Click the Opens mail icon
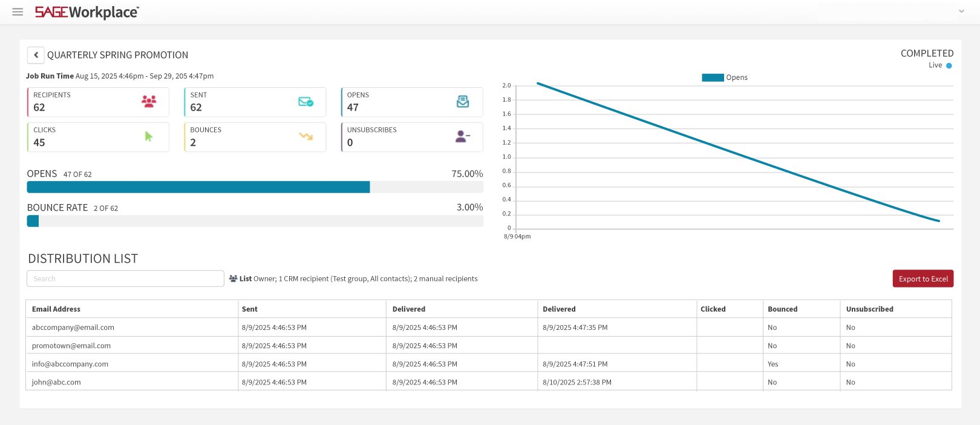980x425 pixels. [x=463, y=102]
